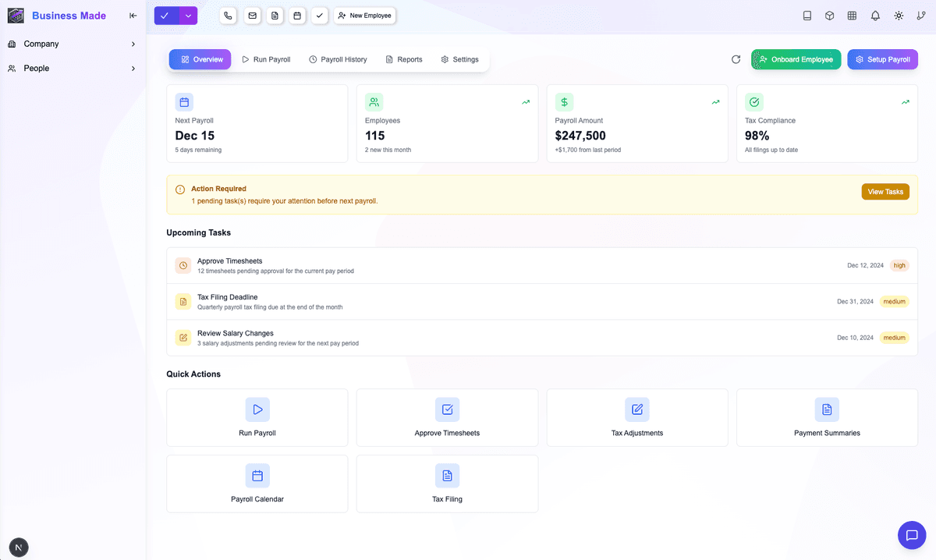Expand the People sidebar section
The width and height of the screenshot is (936, 560).
click(x=73, y=69)
